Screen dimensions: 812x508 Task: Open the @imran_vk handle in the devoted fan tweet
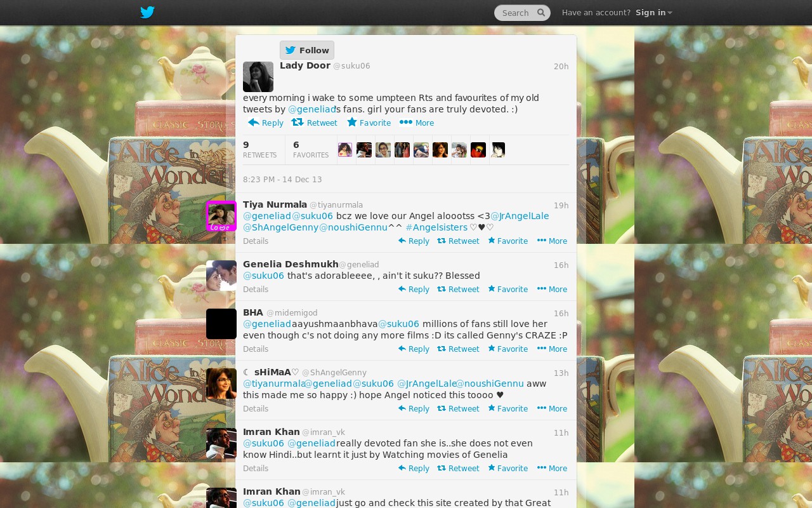[324, 432]
